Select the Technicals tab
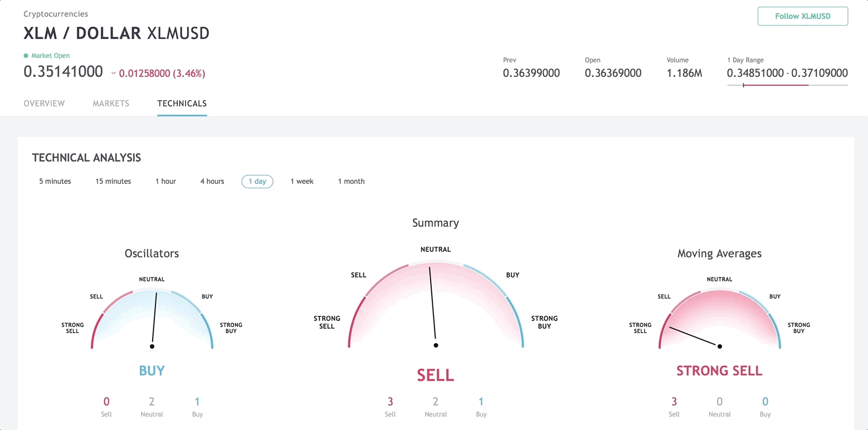 point(182,104)
